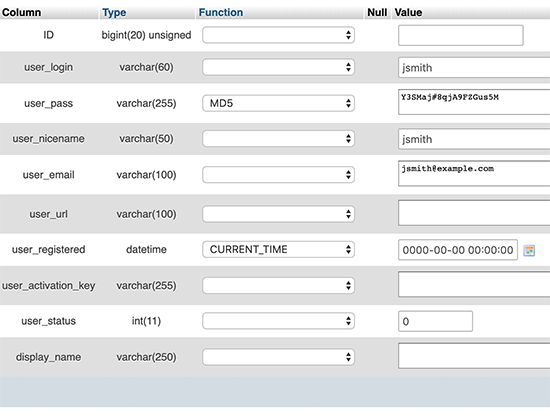Expand function dropdown for display_name row
This screenshot has width=550, height=416.
[x=279, y=357]
